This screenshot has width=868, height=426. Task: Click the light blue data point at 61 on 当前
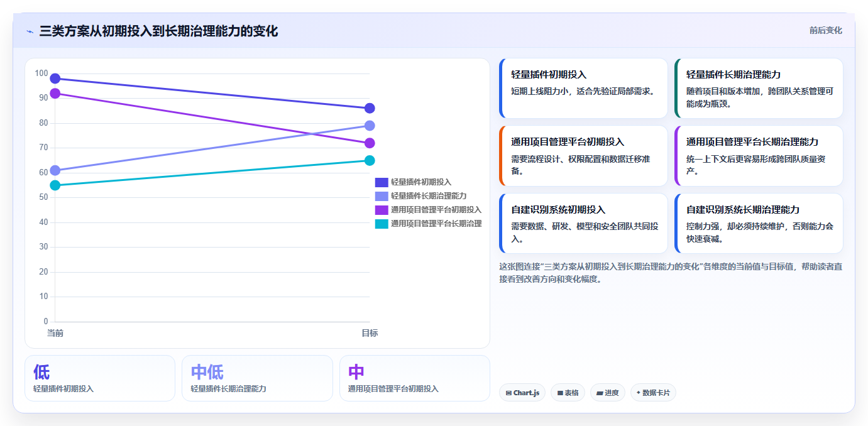[55, 170]
